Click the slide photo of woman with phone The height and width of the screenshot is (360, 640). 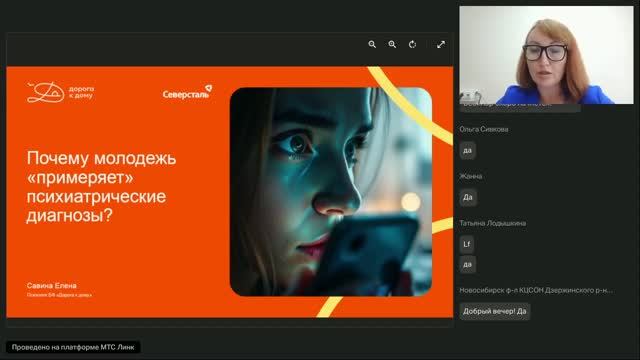(331, 191)
